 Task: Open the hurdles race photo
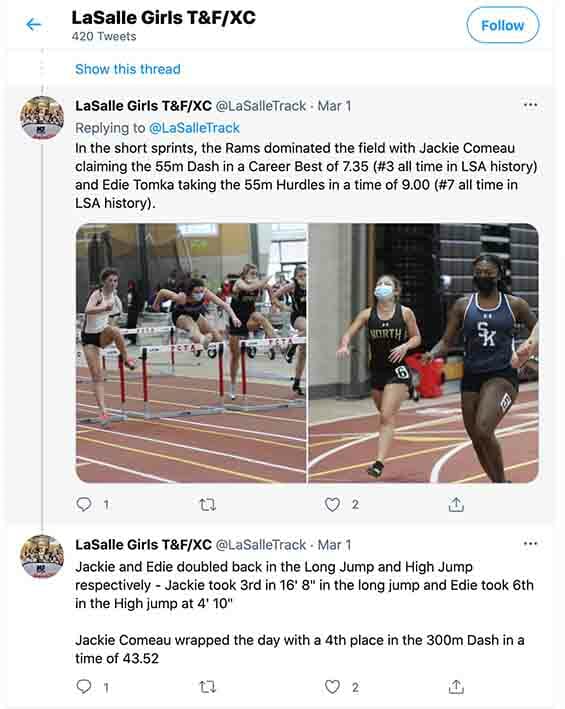coord(191,353)
